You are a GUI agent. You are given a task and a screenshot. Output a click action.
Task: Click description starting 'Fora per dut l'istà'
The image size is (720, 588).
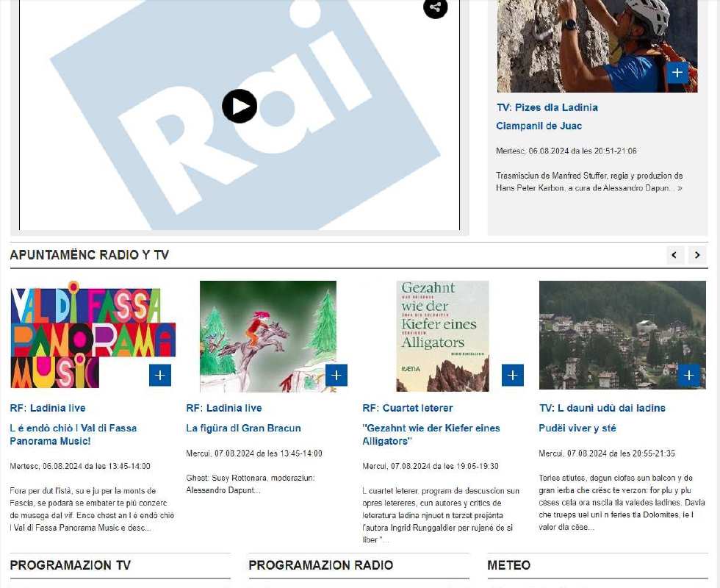click(92, 509)
